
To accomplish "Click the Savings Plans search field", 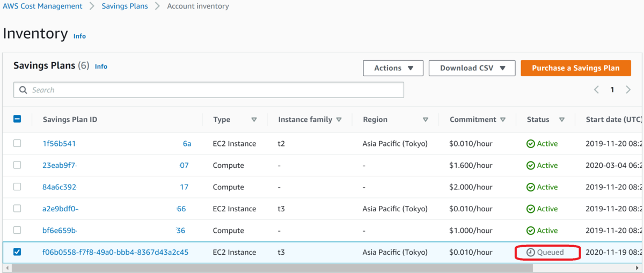I will pyautogui.click(x=215, y=90).
